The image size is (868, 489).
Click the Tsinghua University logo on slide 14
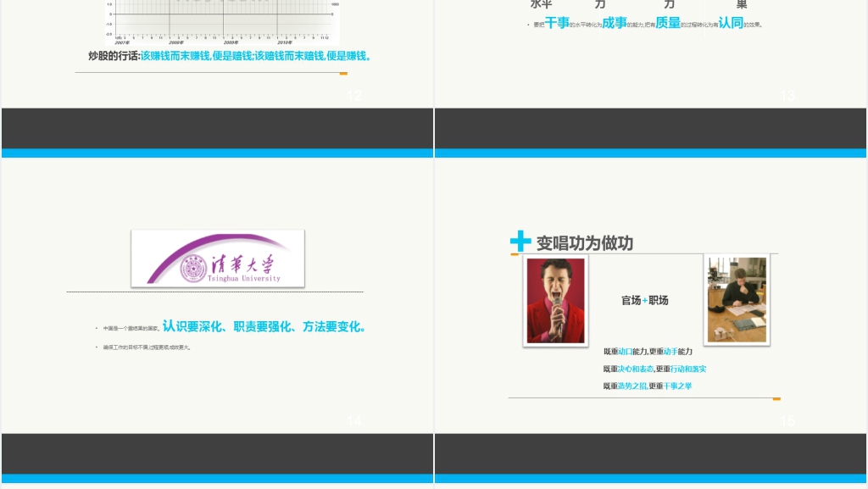point(218,258)
